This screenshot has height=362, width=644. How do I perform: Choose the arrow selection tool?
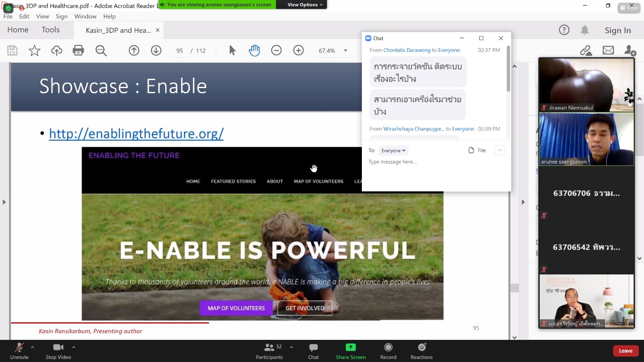coord(232,50)
